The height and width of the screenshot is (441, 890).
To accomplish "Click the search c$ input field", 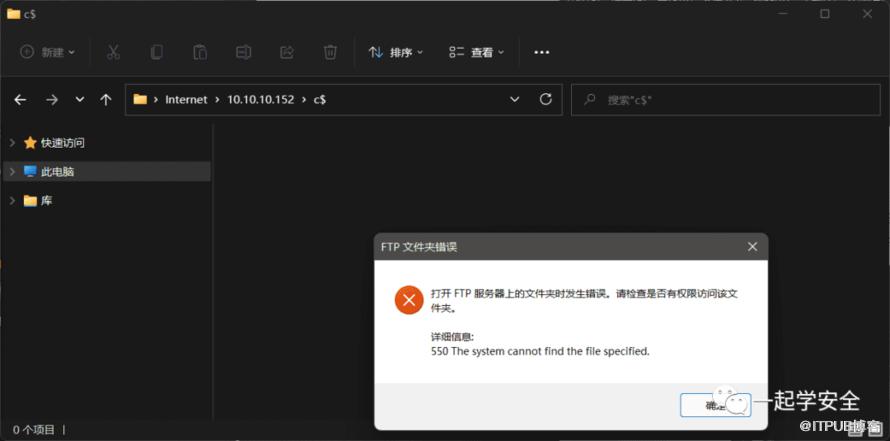I will point(725,100).
